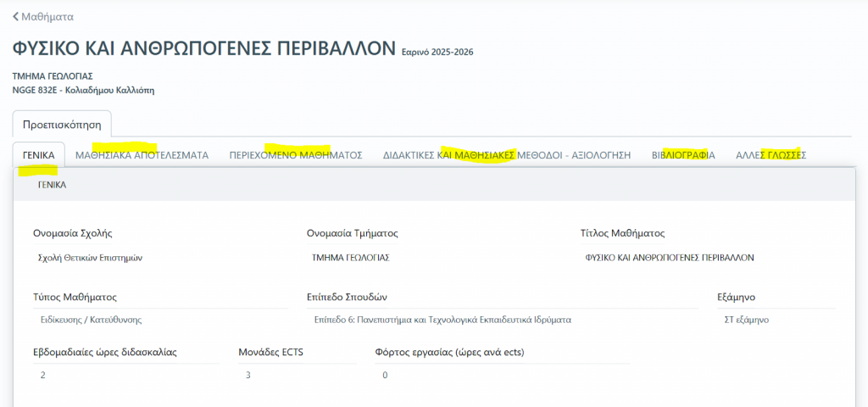This screenshot has width=868, height=407.
Task: Select the Επίπεδο Σπουδών field value
Action: tap(442, 321)
